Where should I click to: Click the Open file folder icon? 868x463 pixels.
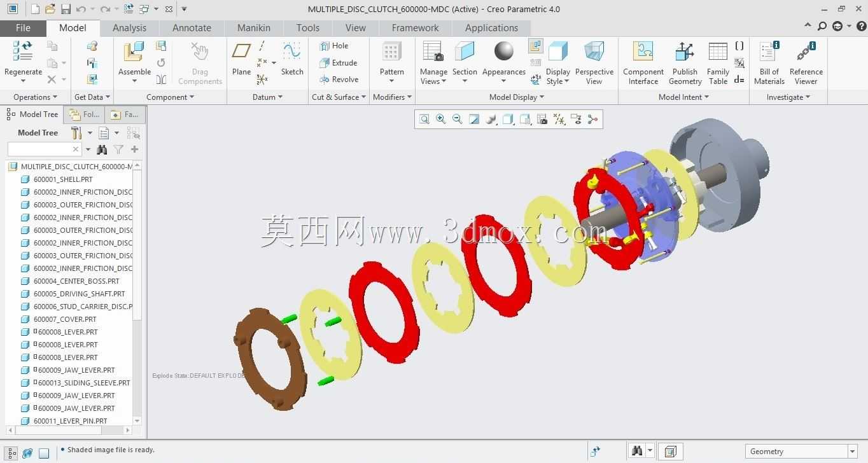point(50,9)
